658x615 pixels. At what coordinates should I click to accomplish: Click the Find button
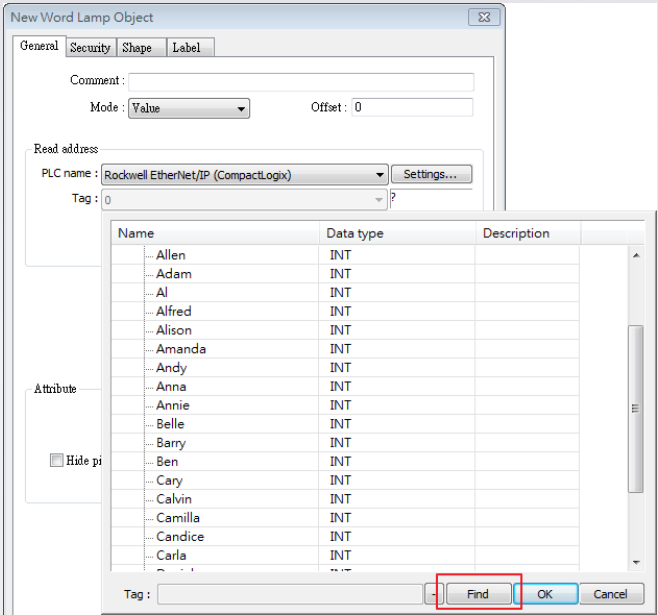[478, 594]
